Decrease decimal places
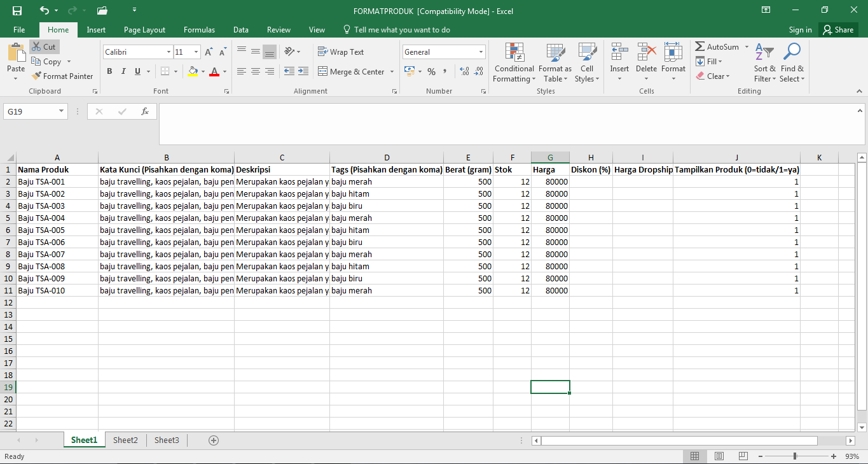The height and width of the screenshot is (464, 868). coord(478,71)
